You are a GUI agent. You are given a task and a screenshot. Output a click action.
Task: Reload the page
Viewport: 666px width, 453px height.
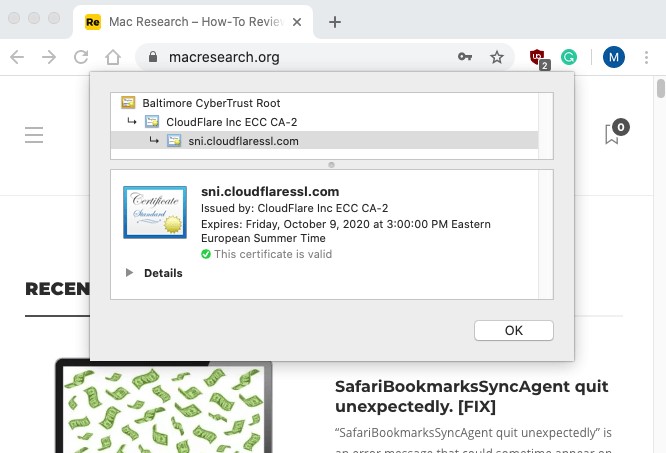[81, 58]
